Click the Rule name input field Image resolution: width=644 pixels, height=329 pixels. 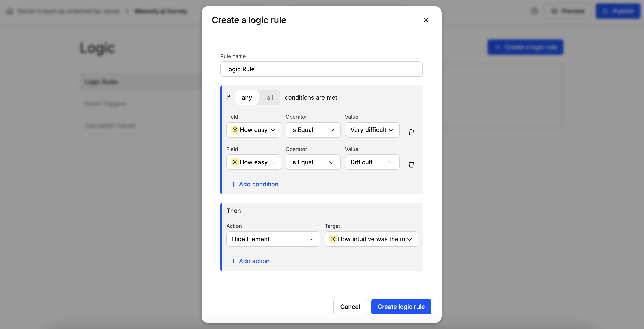click(321, 69)
